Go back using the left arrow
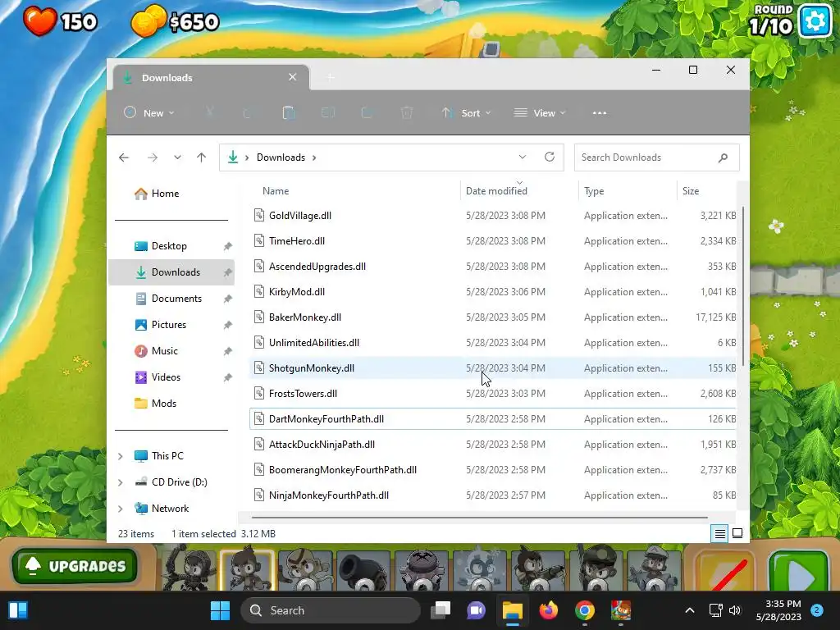This screenshot has height=630, width=840. click(x=124, y=157)
